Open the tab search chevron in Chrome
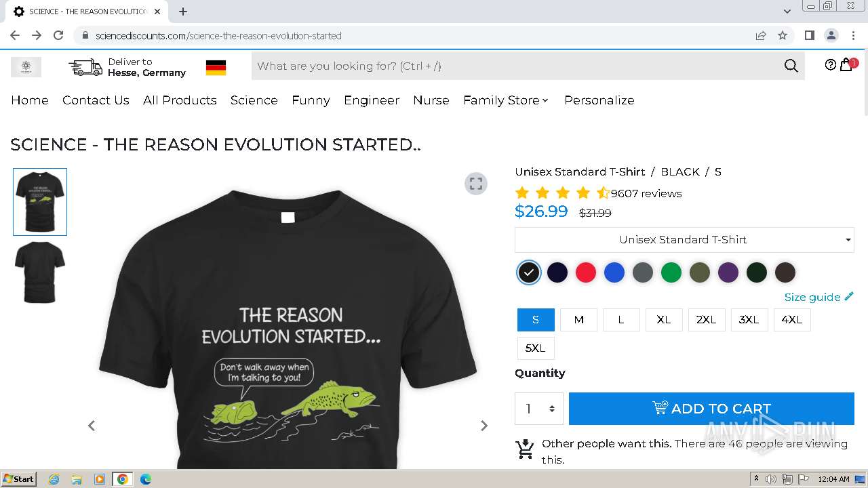 pyautogui.click(x=787, y=12)
